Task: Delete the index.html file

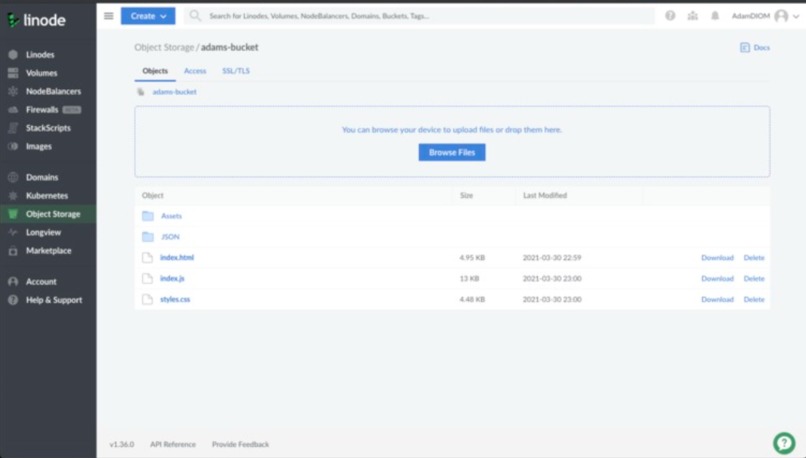Action: tap(754, 258)
